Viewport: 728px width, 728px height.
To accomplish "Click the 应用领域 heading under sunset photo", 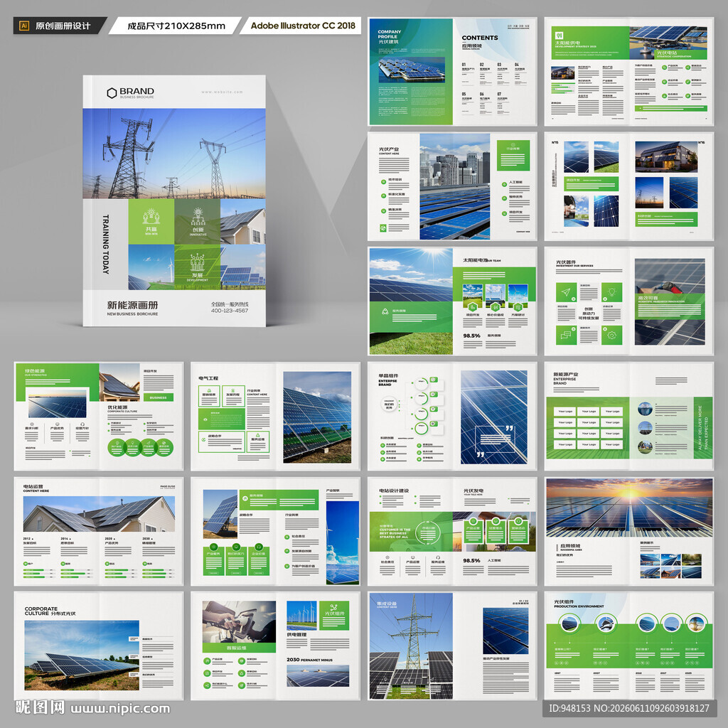I will point(570,545).
